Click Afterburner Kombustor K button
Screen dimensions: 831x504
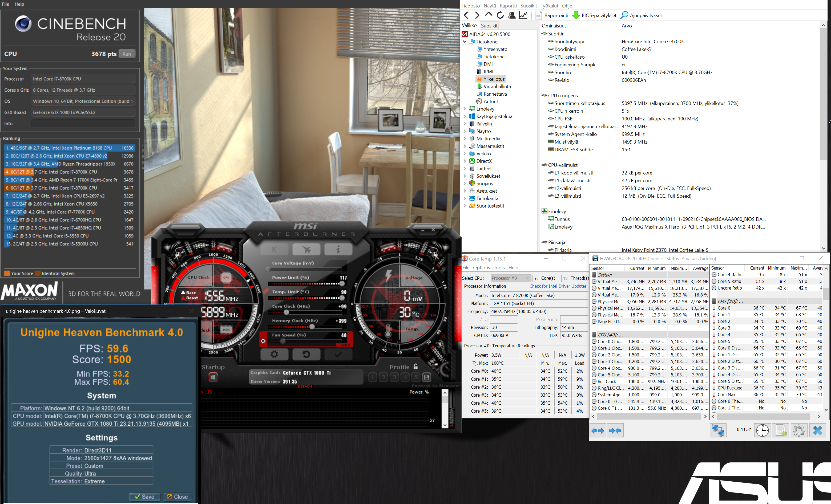pyautogui.click(x=274, y=250)
